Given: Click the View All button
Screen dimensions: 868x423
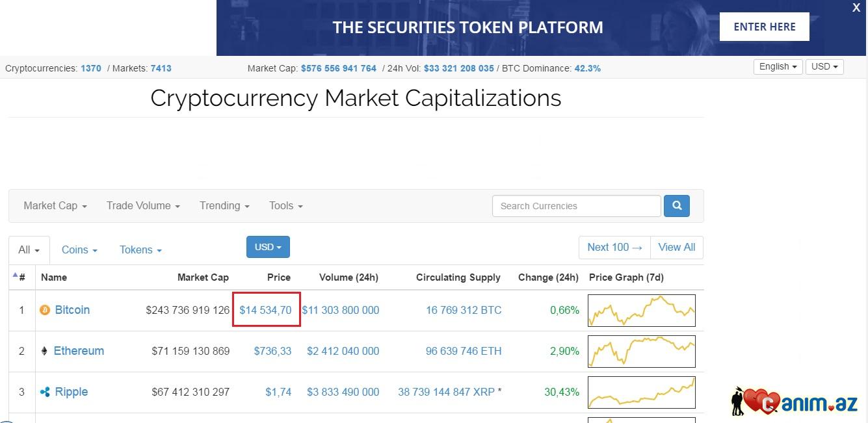Looking at the screenshot, I should 676,248.
